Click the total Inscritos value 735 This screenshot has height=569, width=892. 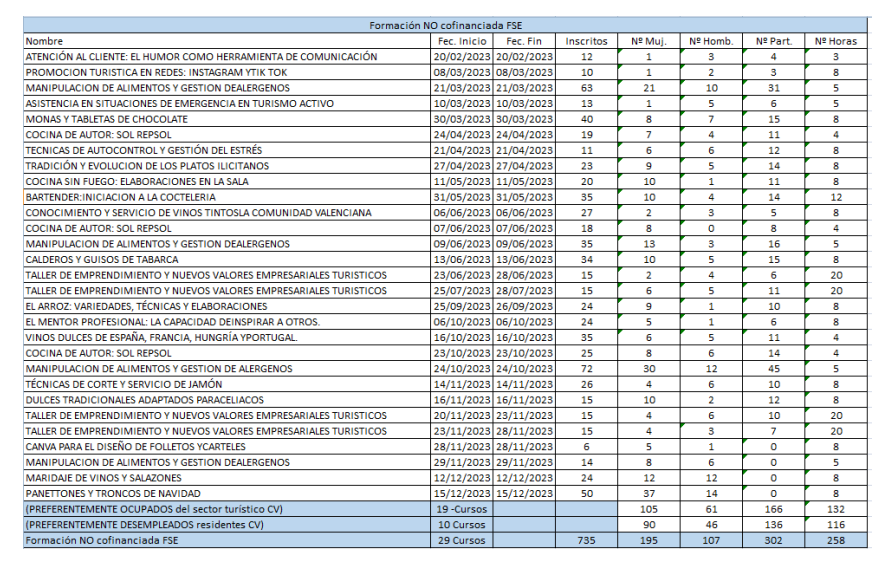tap(586, 540)
